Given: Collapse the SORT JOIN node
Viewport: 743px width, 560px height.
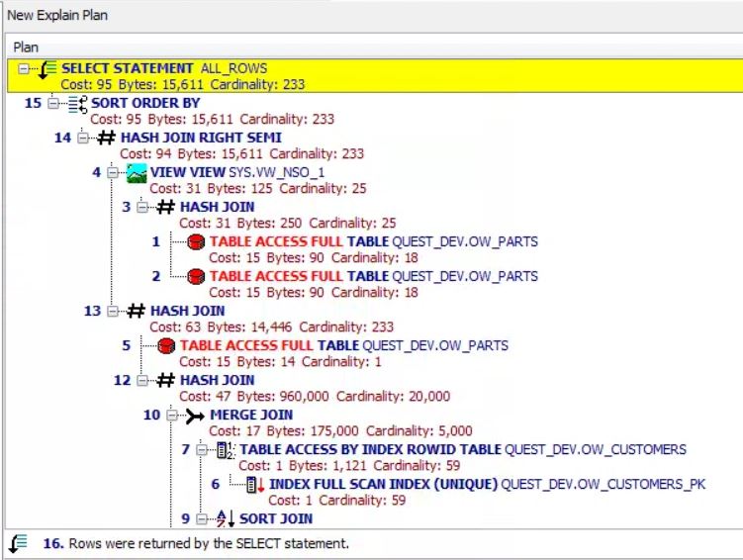Looking at the screenshot, I should coord(203,519).
